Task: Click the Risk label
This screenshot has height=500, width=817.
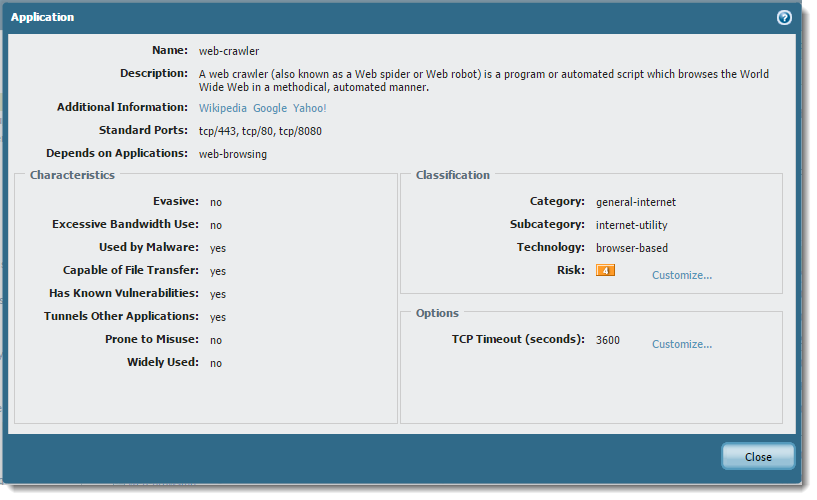Action: pos(571,270)
